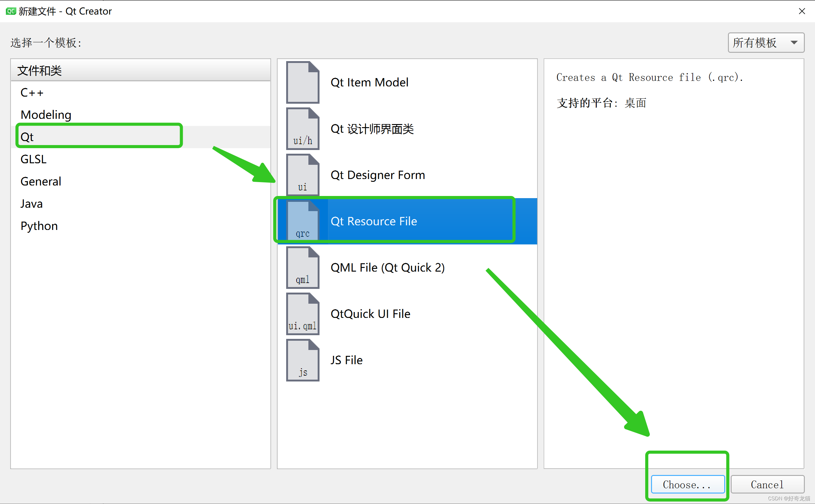This screenshot has width=815, height=504.
Task: Click the ui/h designer class icon
Action: click(302, 129)
